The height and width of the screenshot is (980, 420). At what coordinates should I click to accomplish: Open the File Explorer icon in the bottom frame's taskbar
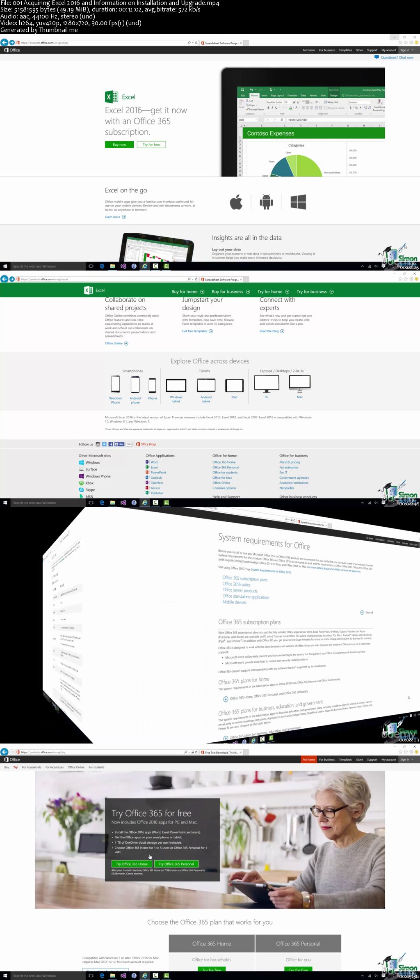pos(112,975)
